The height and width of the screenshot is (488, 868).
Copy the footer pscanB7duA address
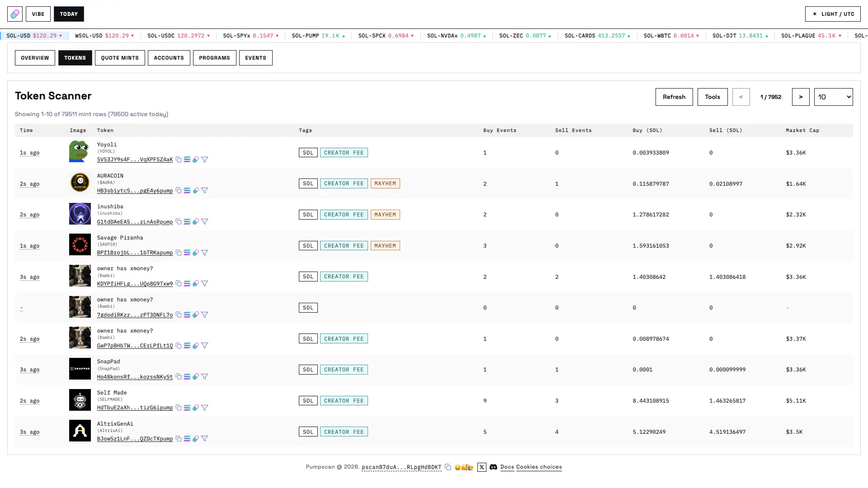pos(448,467)
